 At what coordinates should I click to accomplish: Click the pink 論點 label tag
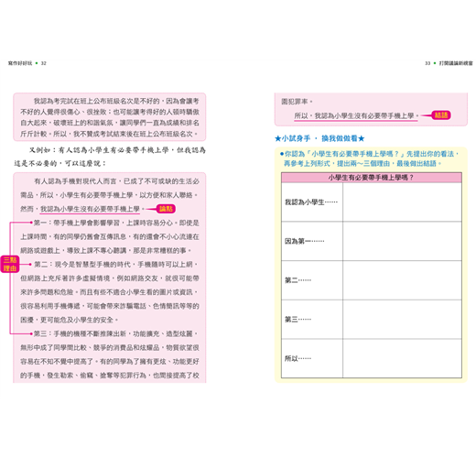(166, 209)
